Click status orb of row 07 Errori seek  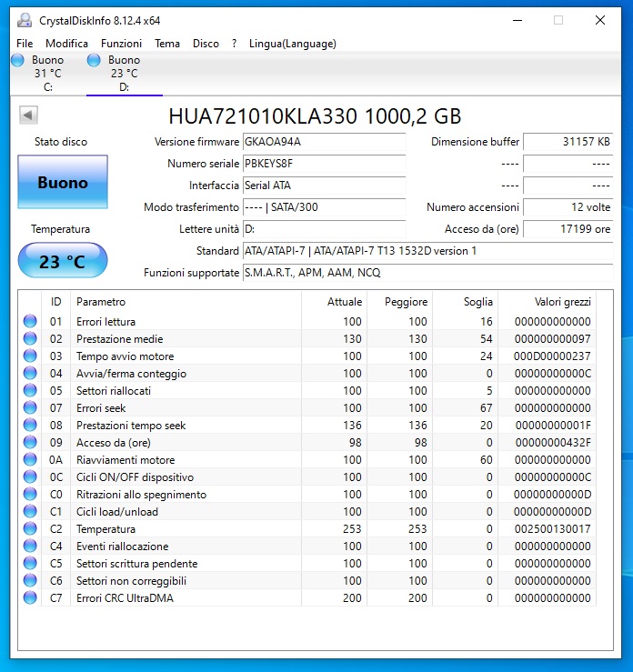coord(30,407)
